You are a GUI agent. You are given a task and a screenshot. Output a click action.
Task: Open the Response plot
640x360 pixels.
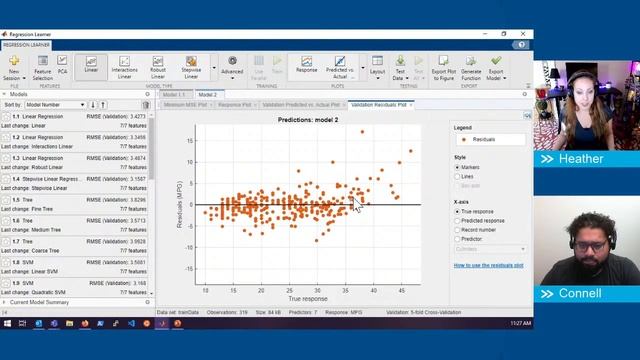click(x=307, y=65)
